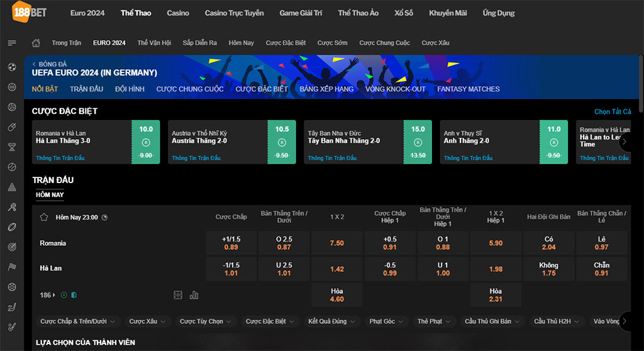
Task: Click the 188BET logo
Action: coord(29,12)
